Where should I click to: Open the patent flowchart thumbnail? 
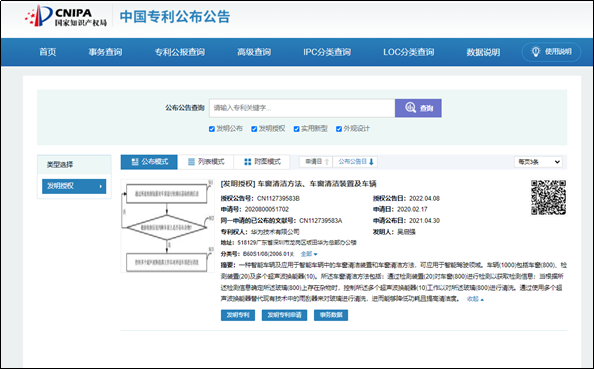click(x=167, y=226)
